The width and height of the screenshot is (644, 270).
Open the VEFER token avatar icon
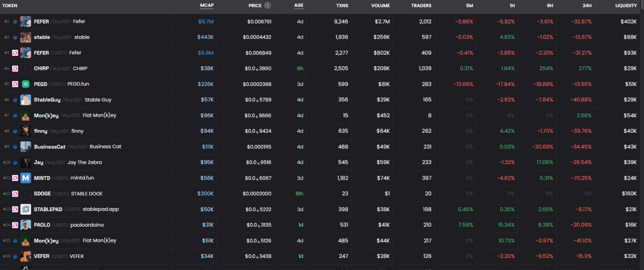click(x=26, y=256)
